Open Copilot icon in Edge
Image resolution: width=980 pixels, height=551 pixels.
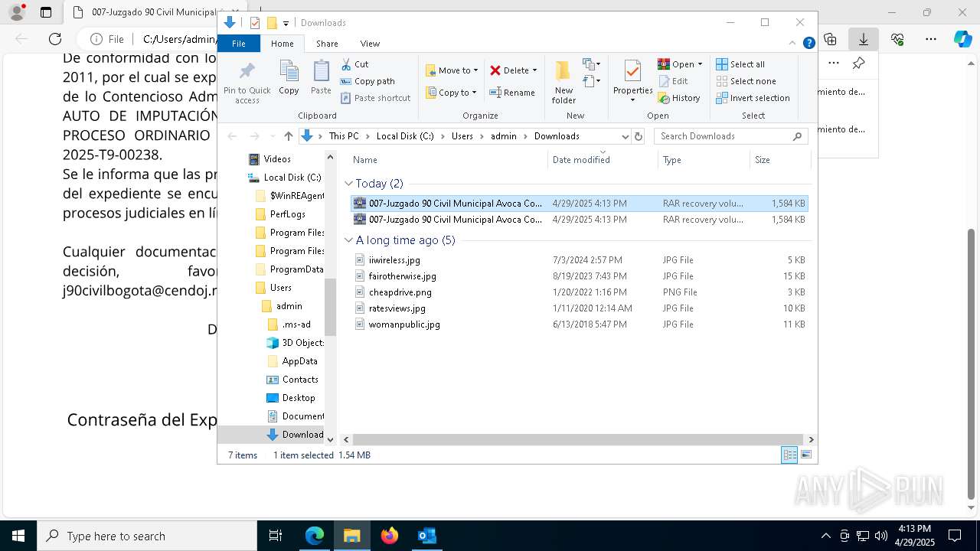[962, 39]
